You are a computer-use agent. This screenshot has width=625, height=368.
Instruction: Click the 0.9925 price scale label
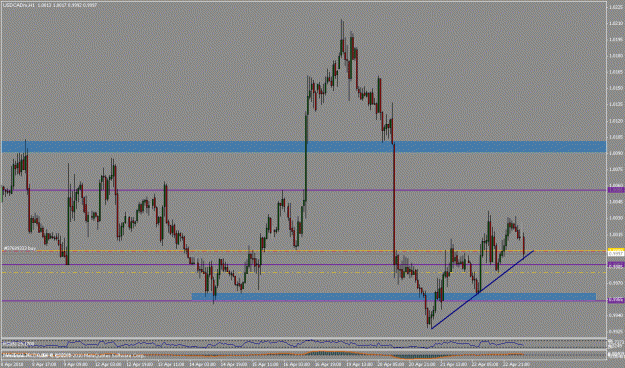[616, 331]
